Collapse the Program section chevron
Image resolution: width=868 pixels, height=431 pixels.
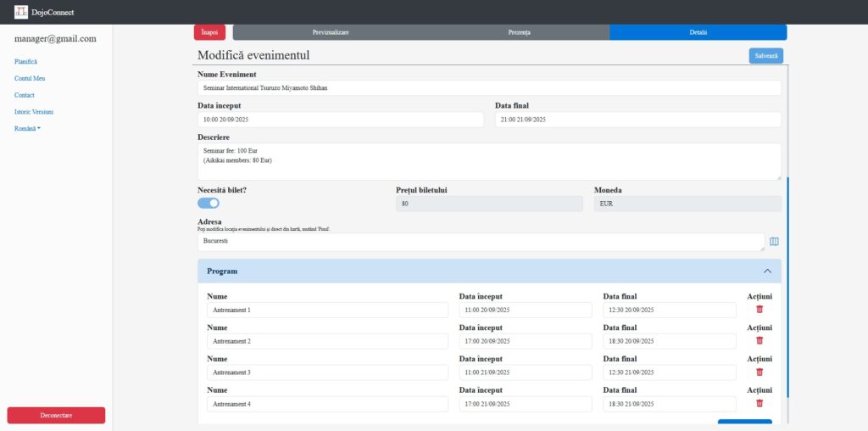(767, 271)
